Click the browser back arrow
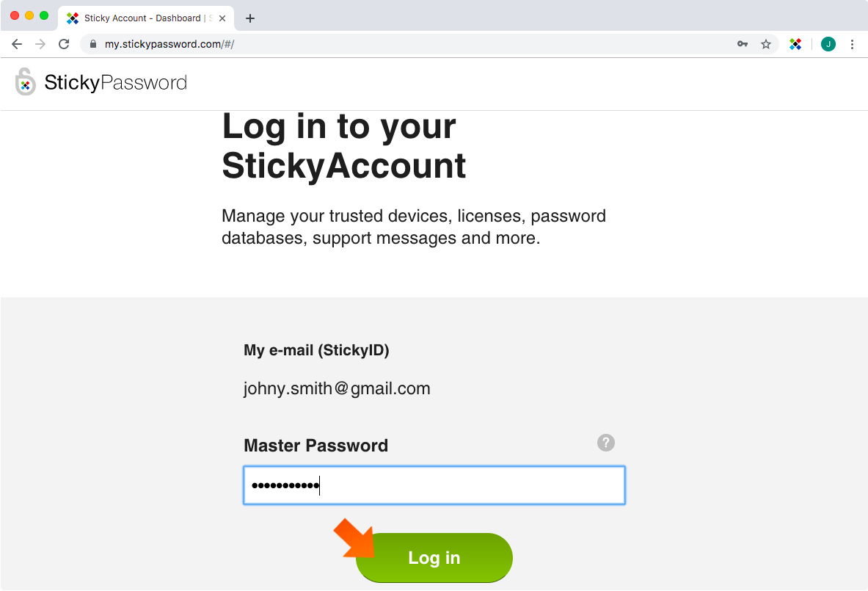868x591 pixels. 17,44
